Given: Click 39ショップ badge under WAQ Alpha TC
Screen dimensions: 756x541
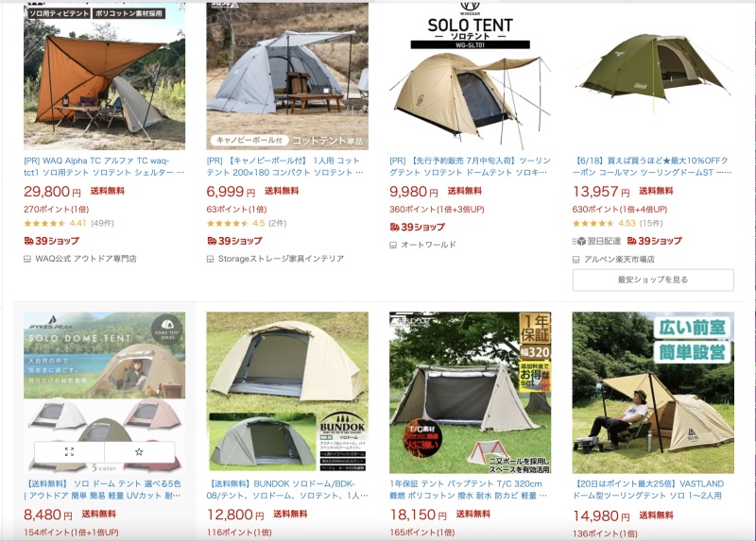Looking at the screenshot, I should point(52,241).
